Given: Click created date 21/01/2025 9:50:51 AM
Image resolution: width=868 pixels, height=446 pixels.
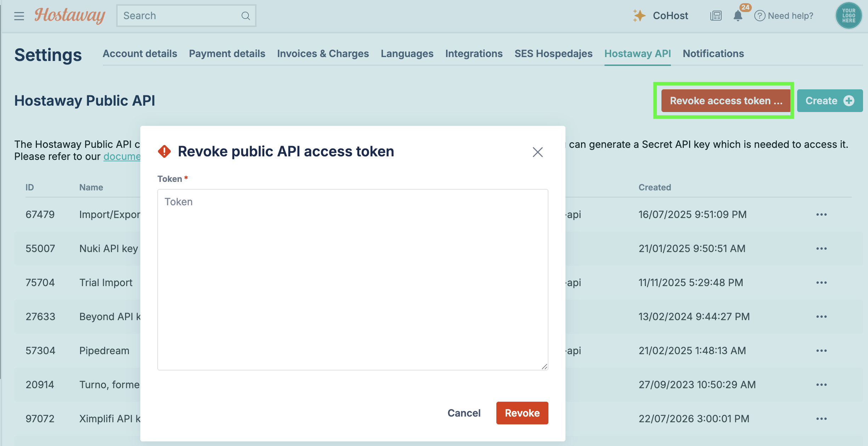Looking at the screenshot, I should click(x=692, y=249).
